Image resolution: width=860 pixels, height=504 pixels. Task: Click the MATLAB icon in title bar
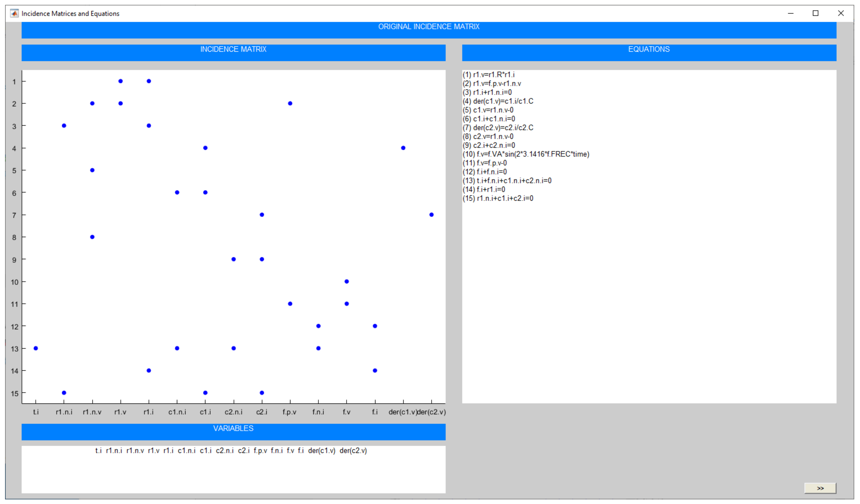pos(14,13)
